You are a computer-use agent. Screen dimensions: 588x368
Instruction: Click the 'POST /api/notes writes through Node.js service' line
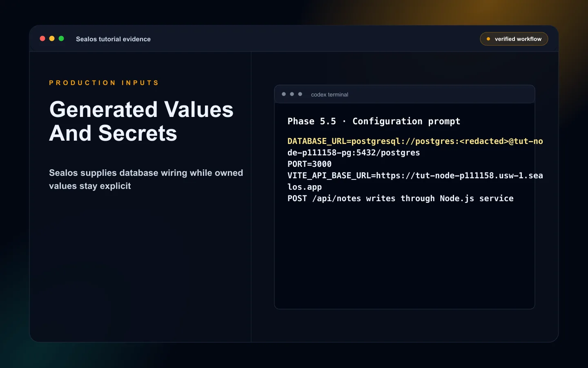(401, 198)
